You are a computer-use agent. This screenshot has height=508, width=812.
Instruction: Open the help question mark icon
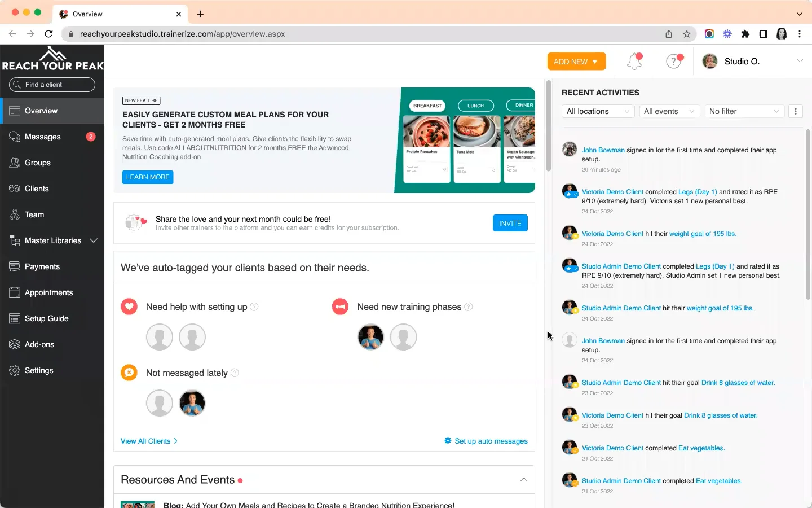674,61
